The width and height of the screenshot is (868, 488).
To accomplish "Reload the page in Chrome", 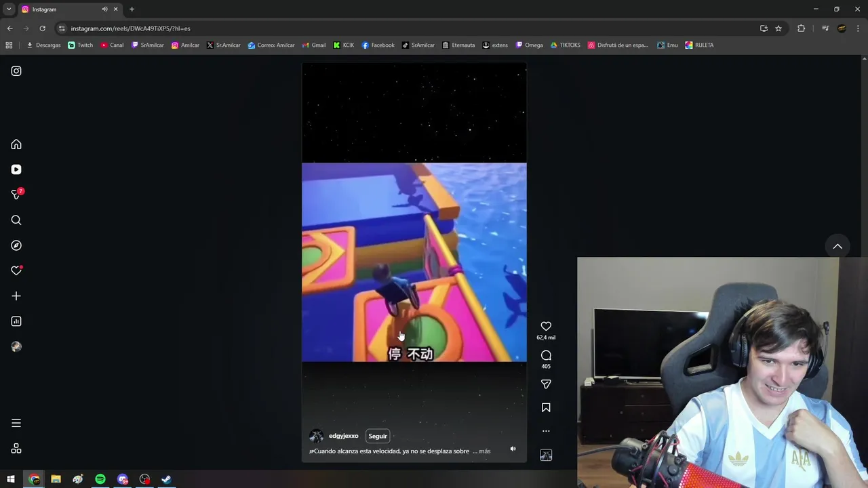I will 42,28.
